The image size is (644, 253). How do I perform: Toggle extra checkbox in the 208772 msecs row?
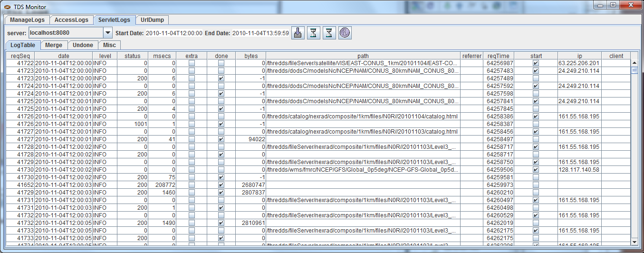click(192, 185)
